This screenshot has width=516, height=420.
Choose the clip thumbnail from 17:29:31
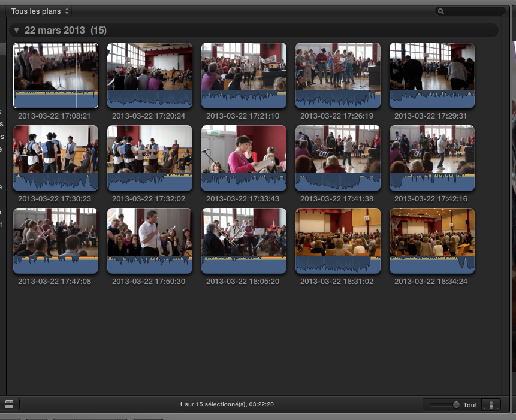(431, 75)
